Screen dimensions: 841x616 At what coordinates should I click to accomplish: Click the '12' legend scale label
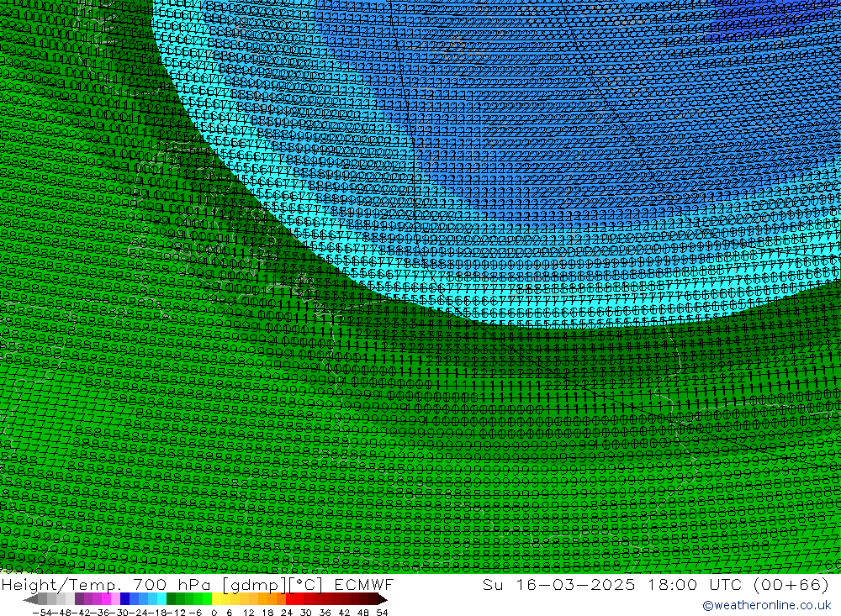249,613
